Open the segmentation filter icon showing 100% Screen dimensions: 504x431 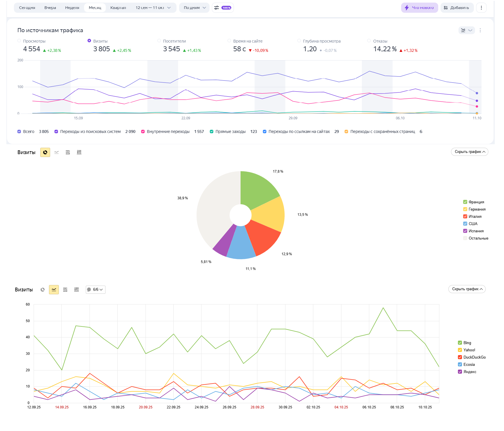[223, 8]
